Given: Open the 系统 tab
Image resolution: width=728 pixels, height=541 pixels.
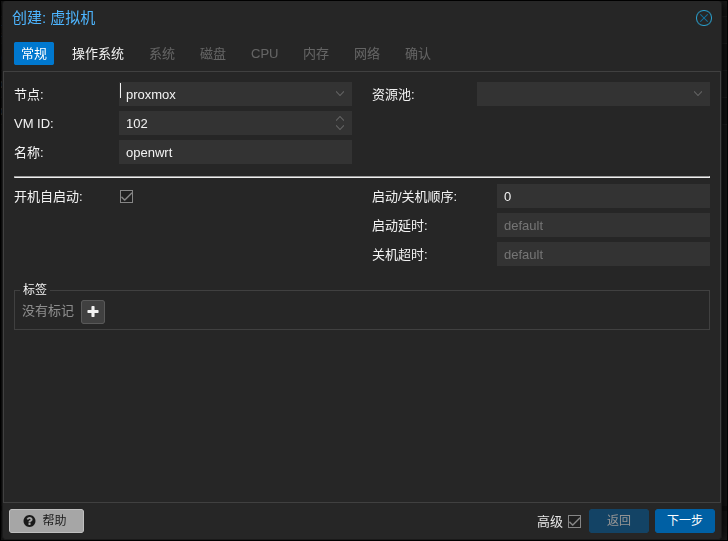Looking at the screenshot, I should (x=162, y=54).
